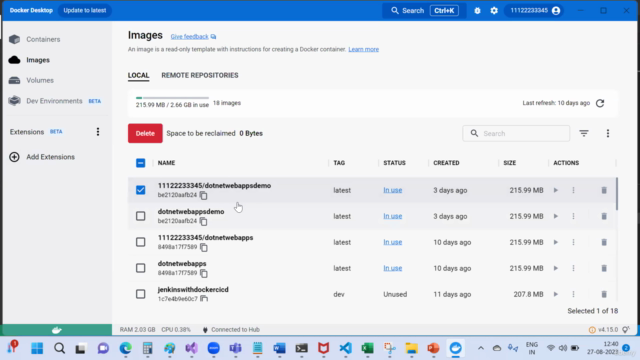The height and width of the screenshot is (360, 640).
Task: Delete dotnetwebappsdemo image via trash icon
Action: click(604, 216)
